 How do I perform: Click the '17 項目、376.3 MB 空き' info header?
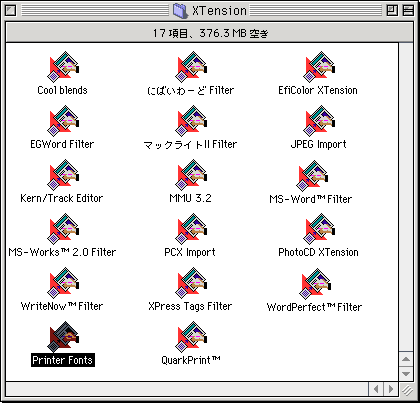[x=210, y=33]
